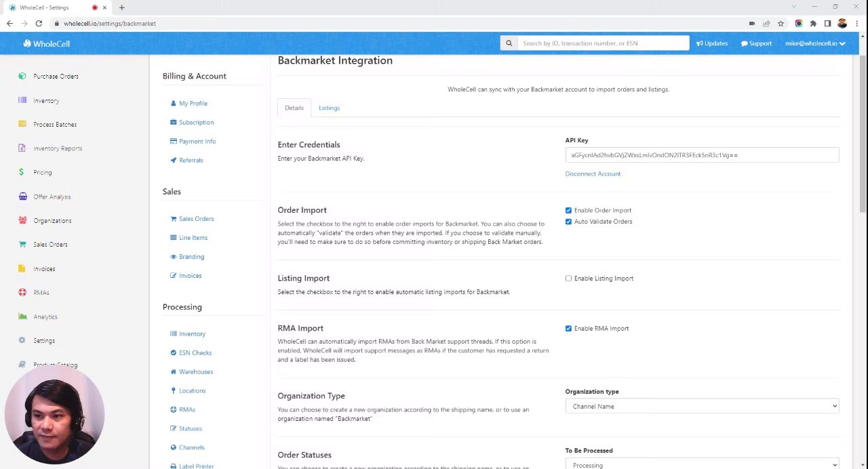Click the WholeCell logo
This screenshot has height=469, width=868.
click(x=46, y=43)
